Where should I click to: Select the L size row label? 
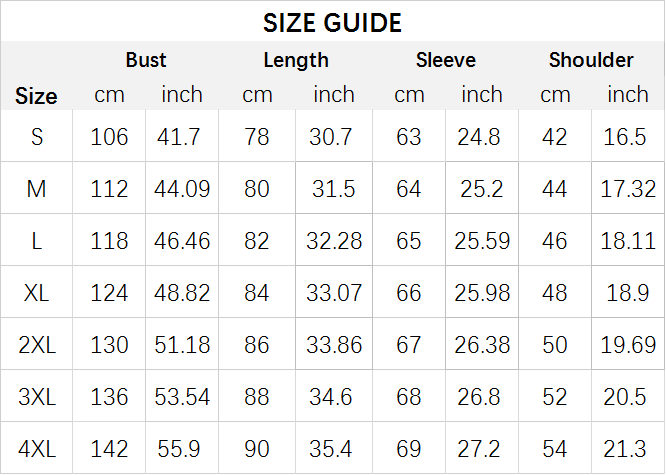coord(37,241)
